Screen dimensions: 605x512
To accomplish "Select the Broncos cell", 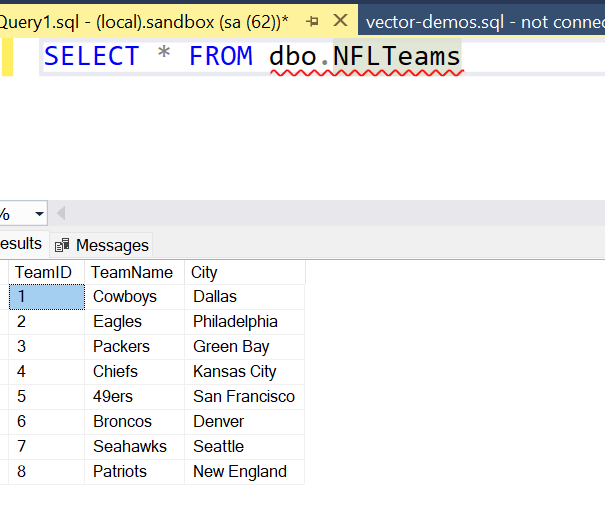I will coord(135,421).
